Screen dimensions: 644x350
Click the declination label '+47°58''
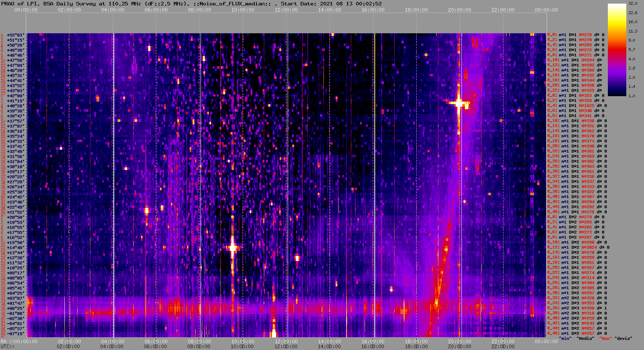pos(15,60)
